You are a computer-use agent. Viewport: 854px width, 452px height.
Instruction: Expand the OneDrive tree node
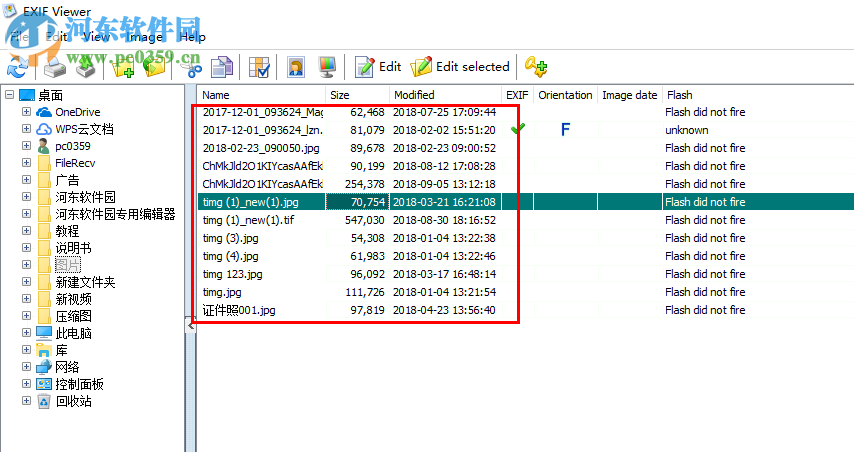point(26,112)
